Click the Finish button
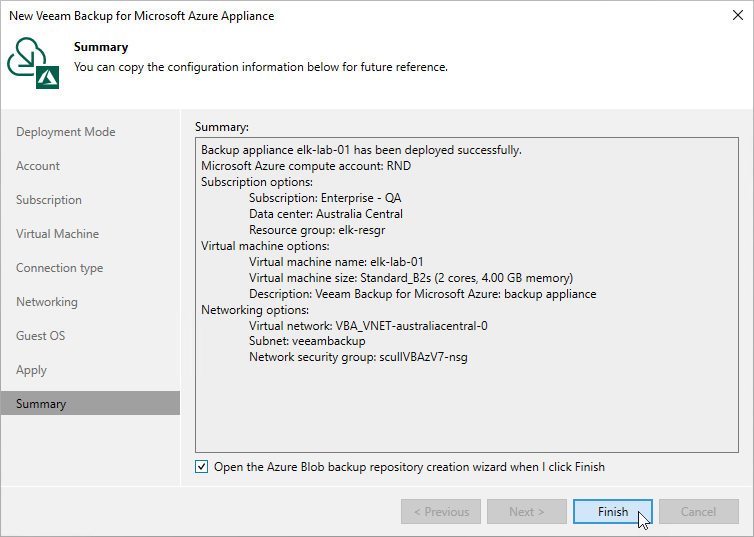The width and height of the screenshot is (754, 537). coord(613,512)
